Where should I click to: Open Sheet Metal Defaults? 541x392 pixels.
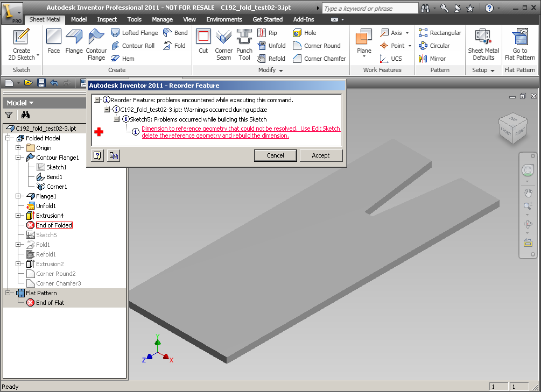tap(483, 45)
